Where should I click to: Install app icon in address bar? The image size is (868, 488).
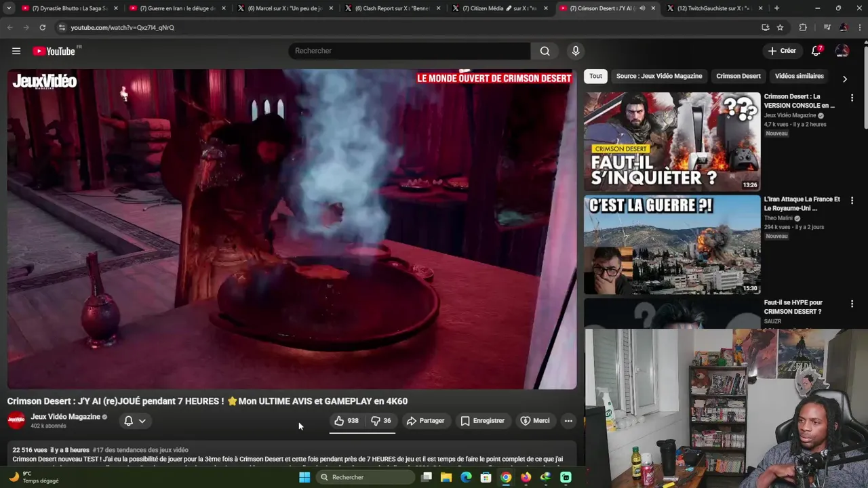coord(765,27)
